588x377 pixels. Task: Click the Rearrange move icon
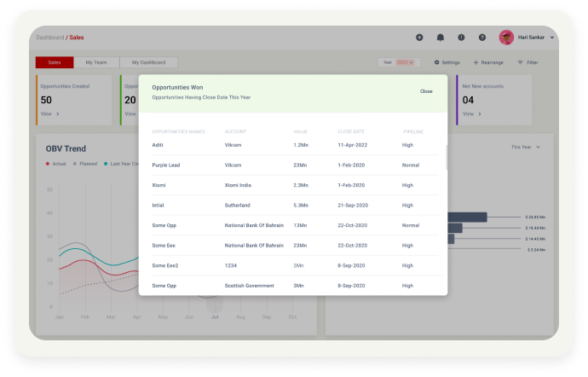488,62
